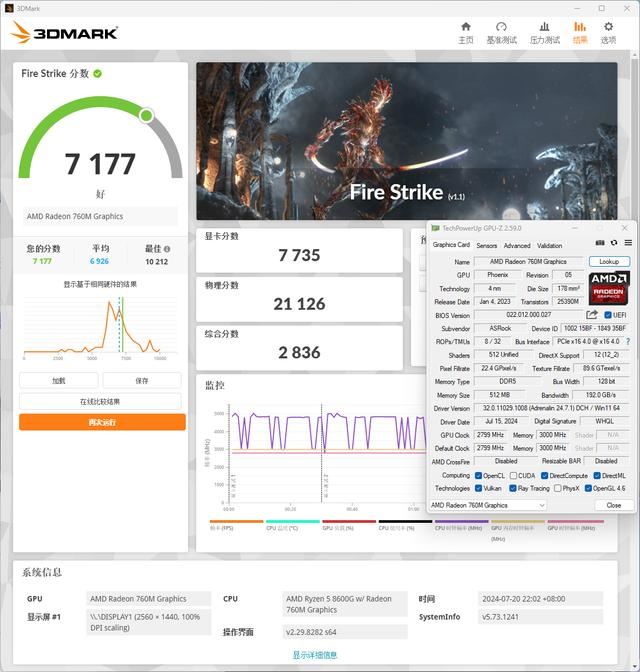The image size is (640, 672).
Task: Expand the AMD Radeon 760M Graphics dropdown
Action: click(x=541, y=505)
